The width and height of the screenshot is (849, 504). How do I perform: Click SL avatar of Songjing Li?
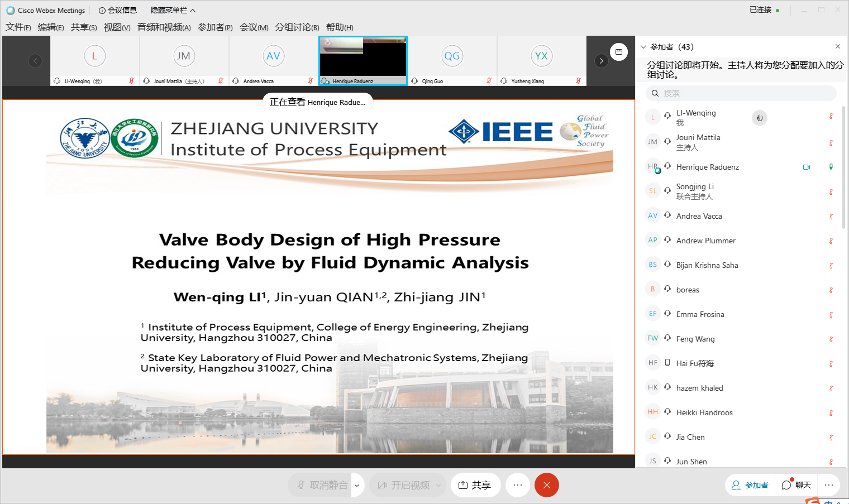pyautogui.click(x=652, y=191)
